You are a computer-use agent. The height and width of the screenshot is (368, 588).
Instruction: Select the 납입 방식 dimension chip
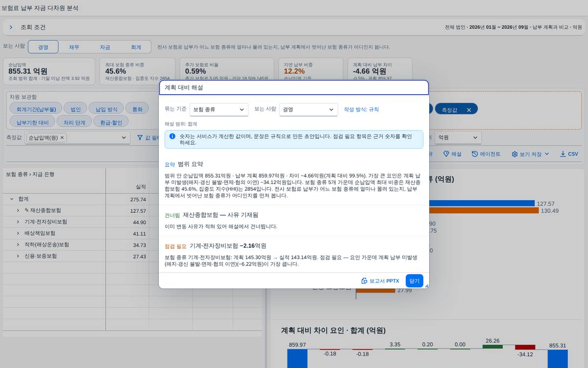point(106,109)
